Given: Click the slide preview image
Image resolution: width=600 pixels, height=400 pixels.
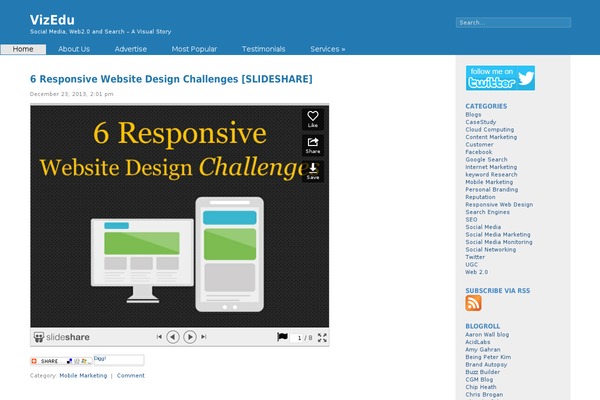Looking at the screenshot, I should tap(179, 216).
